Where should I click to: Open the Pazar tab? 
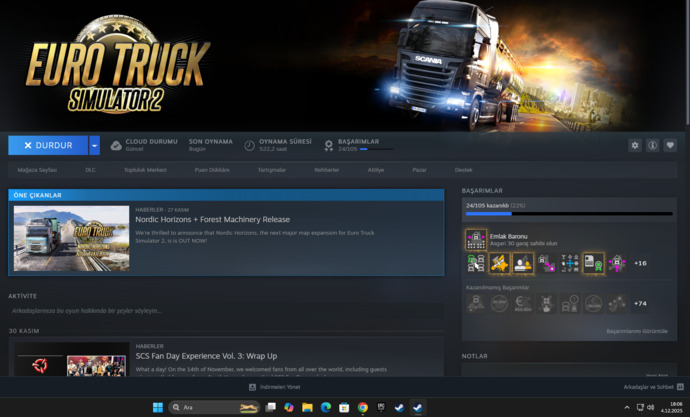419,170
